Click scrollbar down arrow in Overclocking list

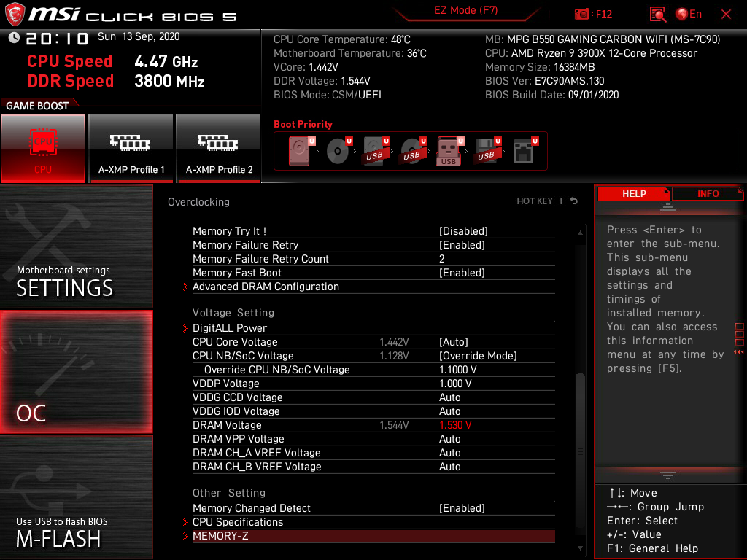(x=580, y=548)
